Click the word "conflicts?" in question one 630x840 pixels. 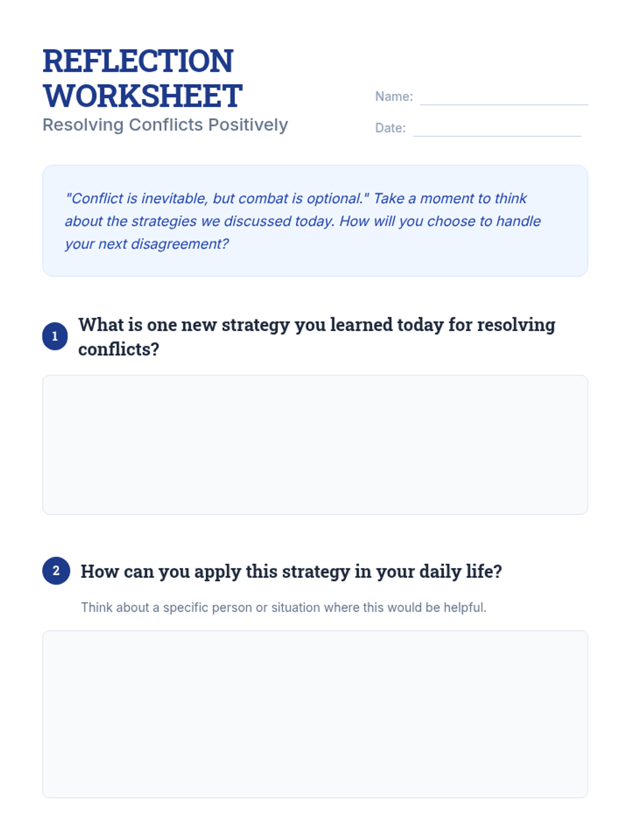tap(119, 349)
